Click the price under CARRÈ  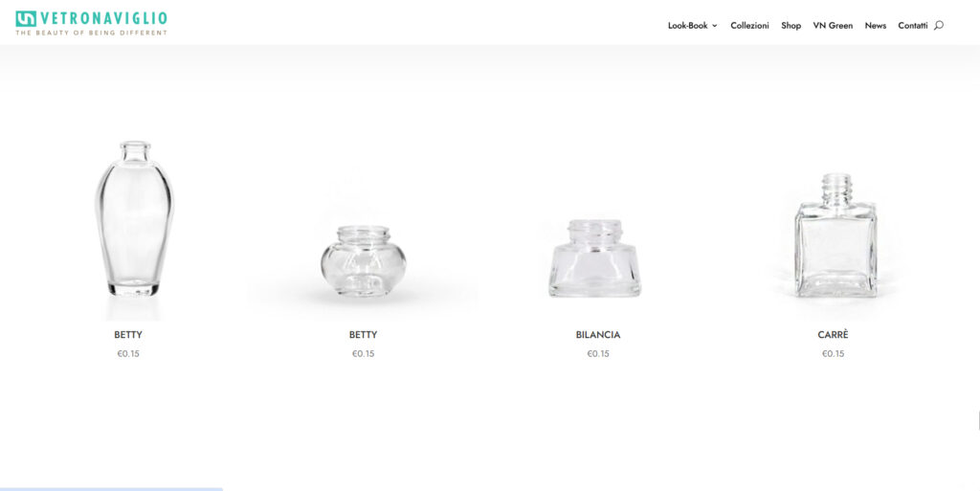point(834,353)
